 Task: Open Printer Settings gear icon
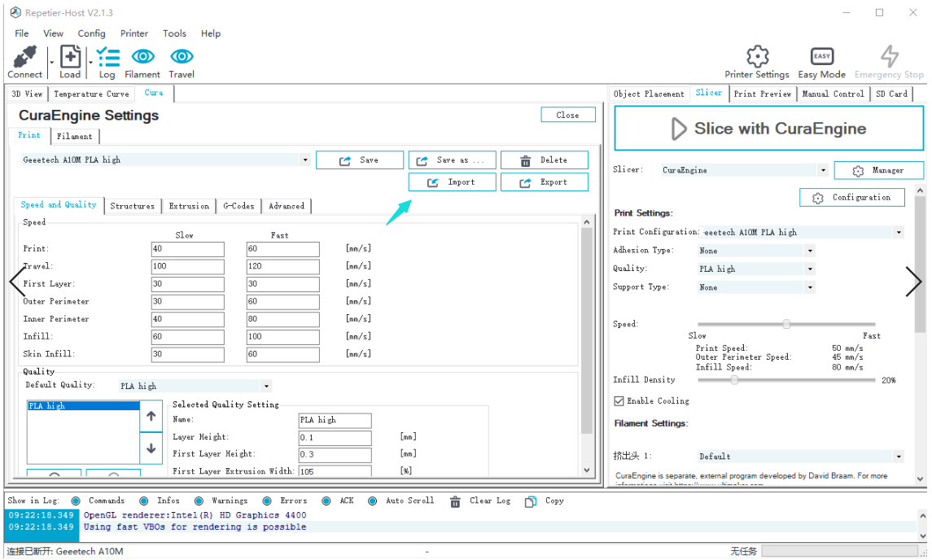(757, 56)
